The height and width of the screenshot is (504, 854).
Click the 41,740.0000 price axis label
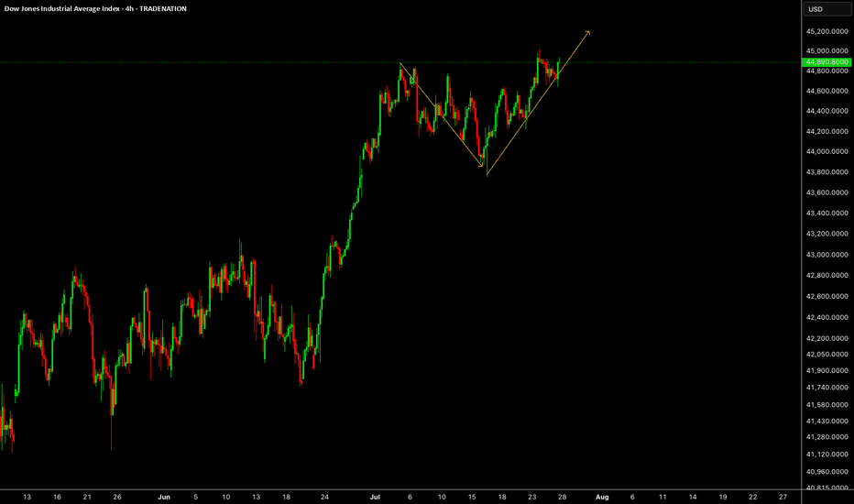(x=827, y=388)
